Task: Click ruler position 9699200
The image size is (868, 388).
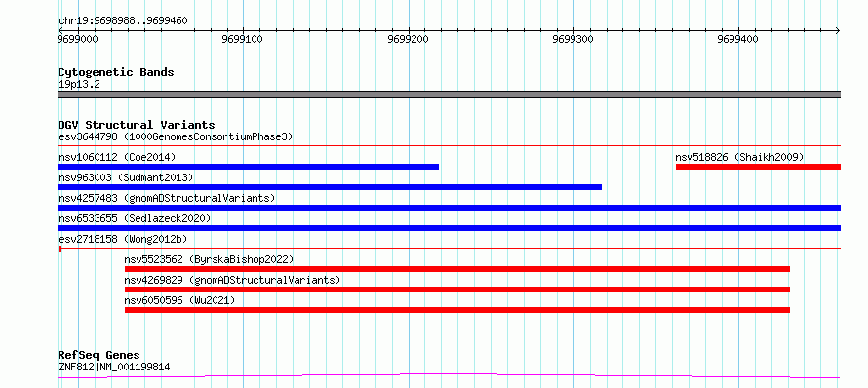Action: 409,39
